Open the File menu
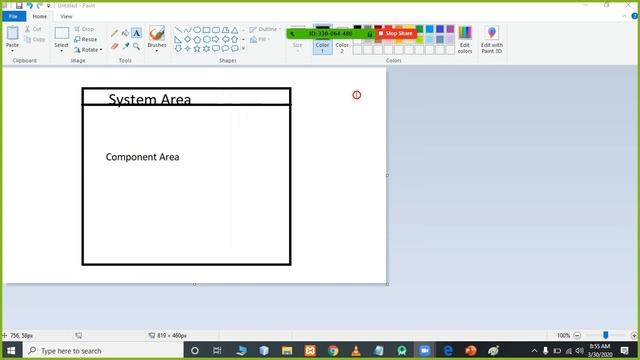The image size is (640, 360). (x=13, y=16)
